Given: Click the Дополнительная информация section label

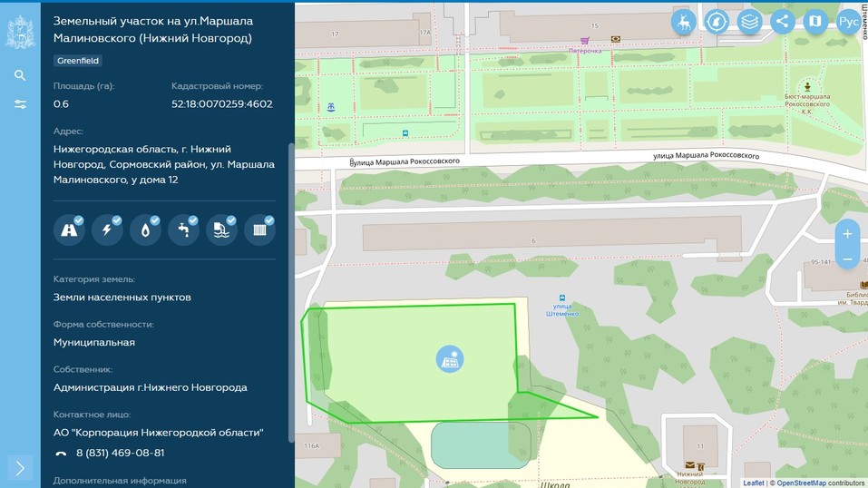Looking at the screenshot, I should pos(120,481).
